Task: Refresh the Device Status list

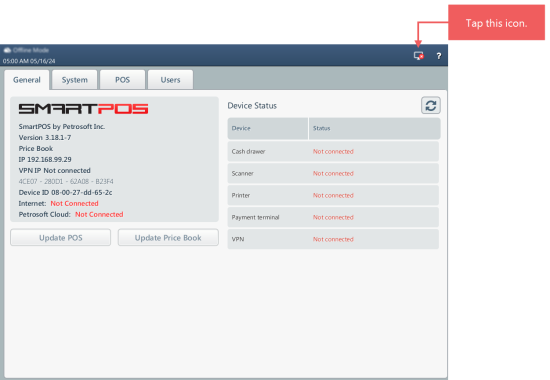Action: pyautogui.click(x=431, y=106)
